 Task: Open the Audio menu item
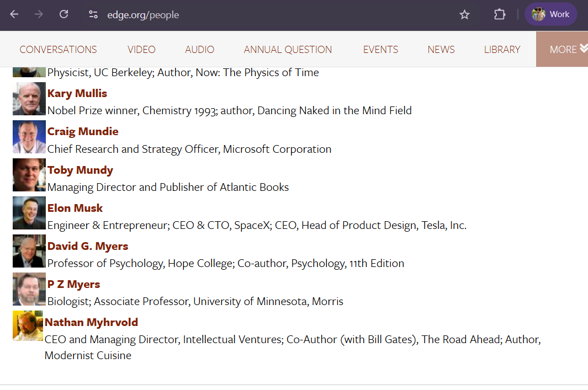(199, 50)
